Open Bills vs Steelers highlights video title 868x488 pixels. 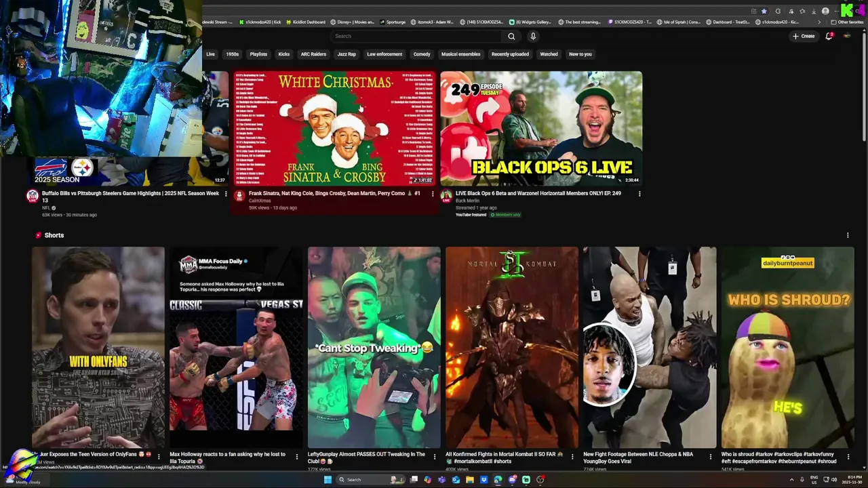[x=130, y=197]
